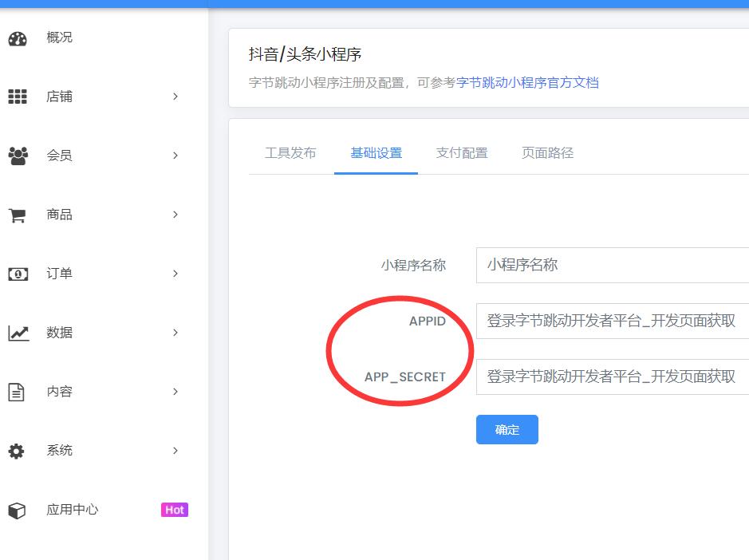Expand the 会员 menu chevron

(175, 156)
